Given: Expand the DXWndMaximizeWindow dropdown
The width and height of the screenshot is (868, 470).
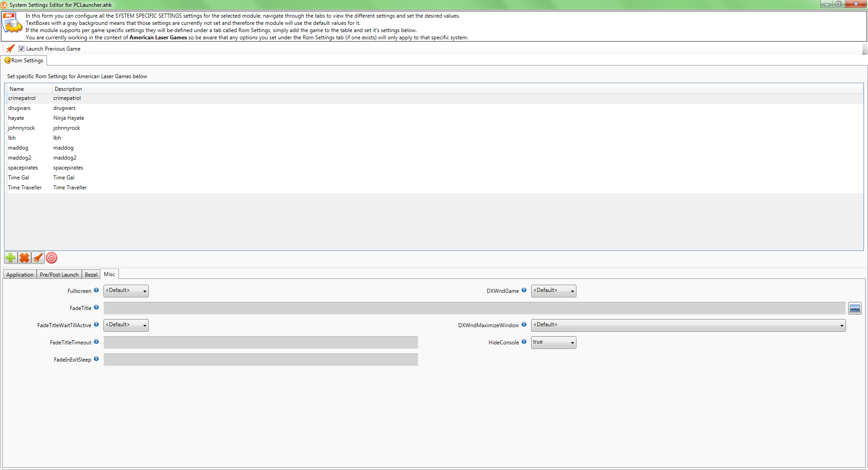Looking at the screenshot, I should [x=688, y=325].
